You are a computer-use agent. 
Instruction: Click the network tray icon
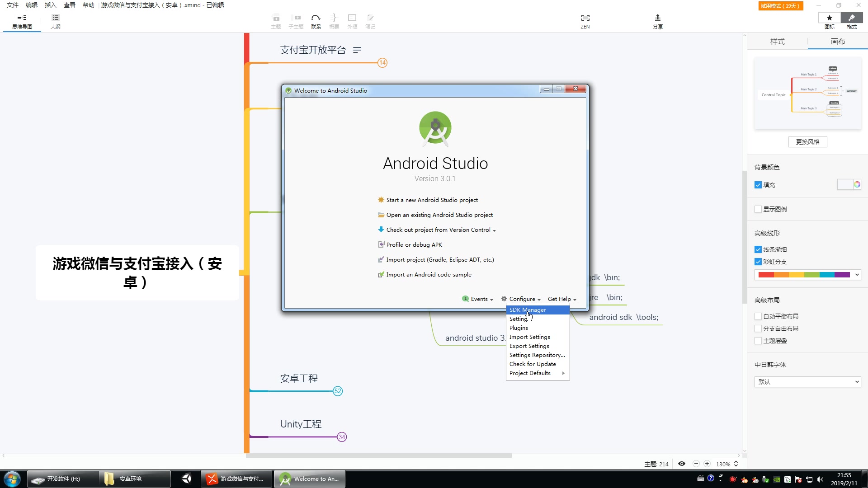pos(809,479)
